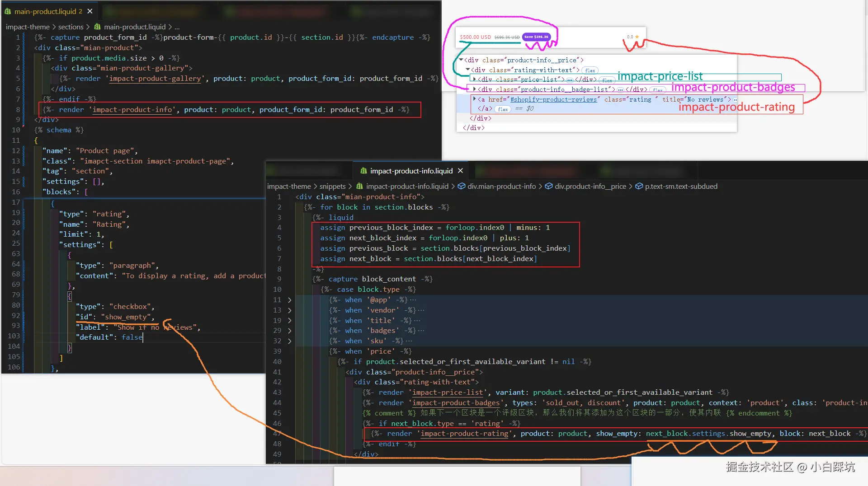Expand folded 'sku' case at line 32
Screen dimensions: 868x486
pos(289,341)
